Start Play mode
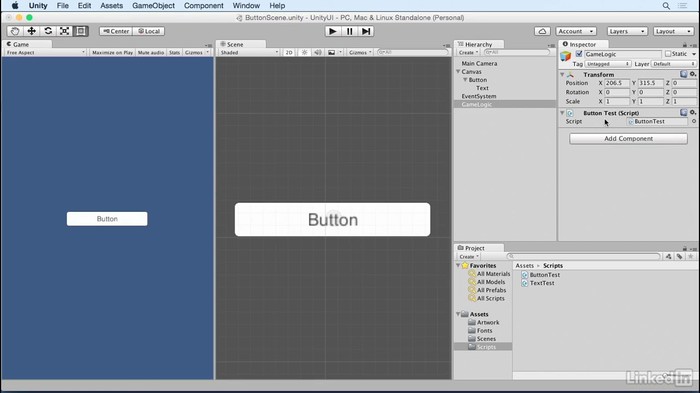This screenshot has width=700, height=393. (333, 31)
